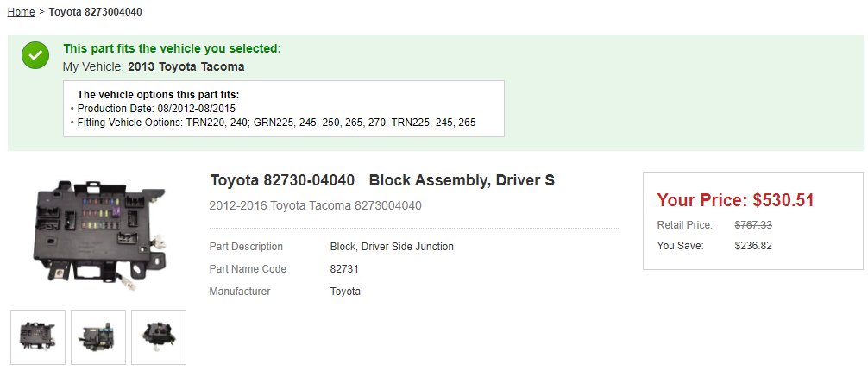Select the first product thumbnail image
Screen dimensions: 868x377
(38, 337)
